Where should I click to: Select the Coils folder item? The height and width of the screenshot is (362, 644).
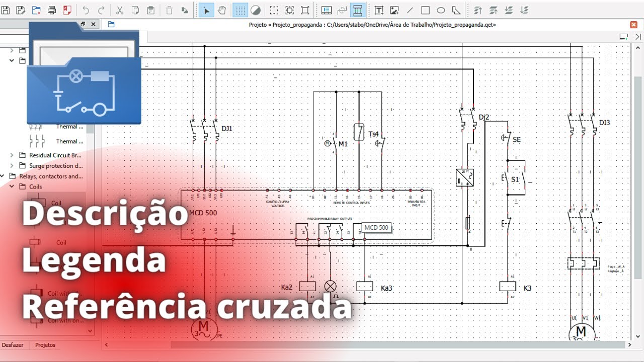point(36,187)
